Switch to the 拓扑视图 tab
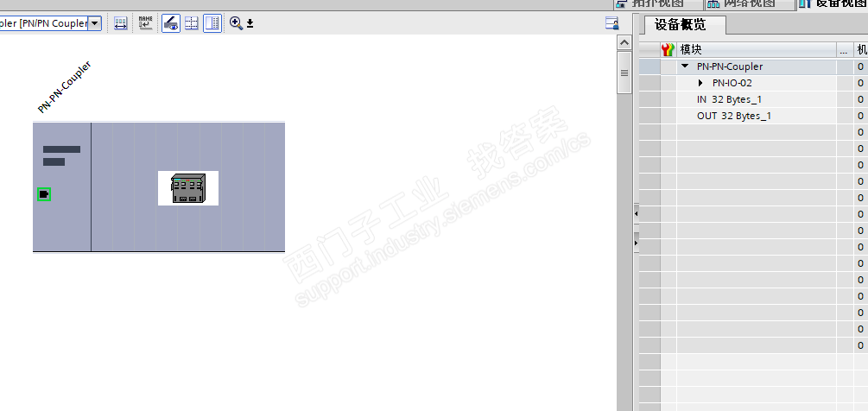 tap(657, 4)
